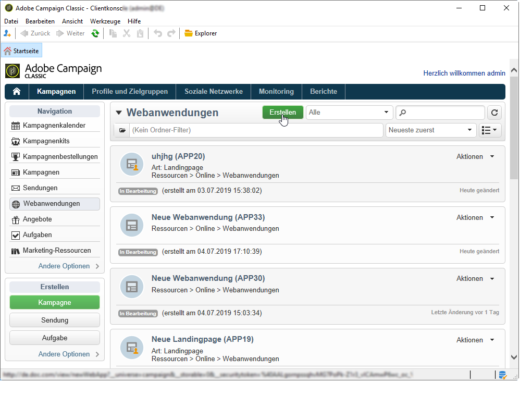
Task: Click the Sendung create button
Action: (55, 320)
